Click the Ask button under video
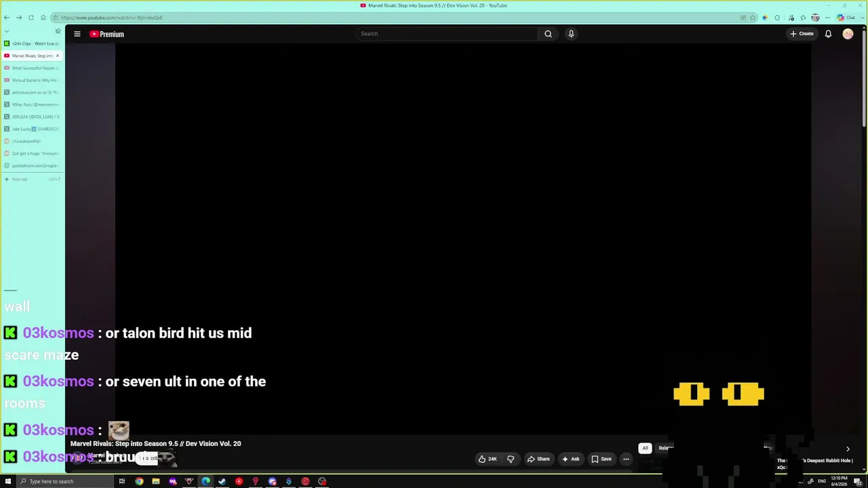Viewport: 868px width, 488px height. [x=570, y=459]
